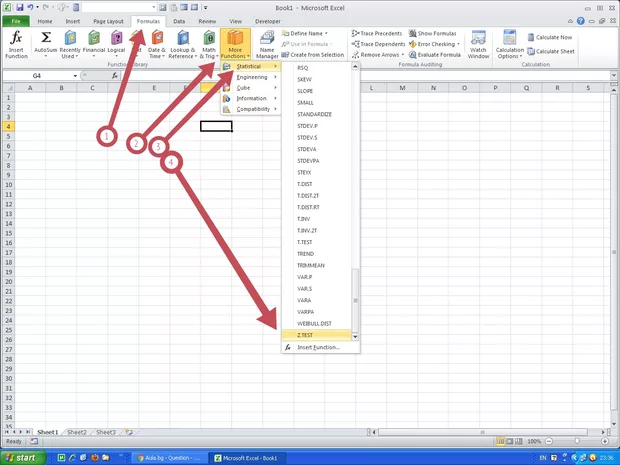Click the fx button in formula bar
The image size is (620, 465).
pos(114,76)
